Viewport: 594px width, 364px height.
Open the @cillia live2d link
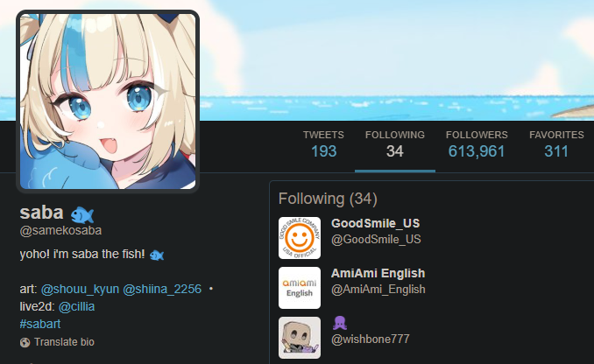pyautogui.click(x=76, y=306)
